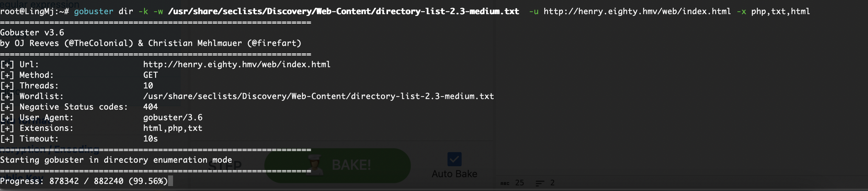Click the Progress line in the terminal

[84, 181]
